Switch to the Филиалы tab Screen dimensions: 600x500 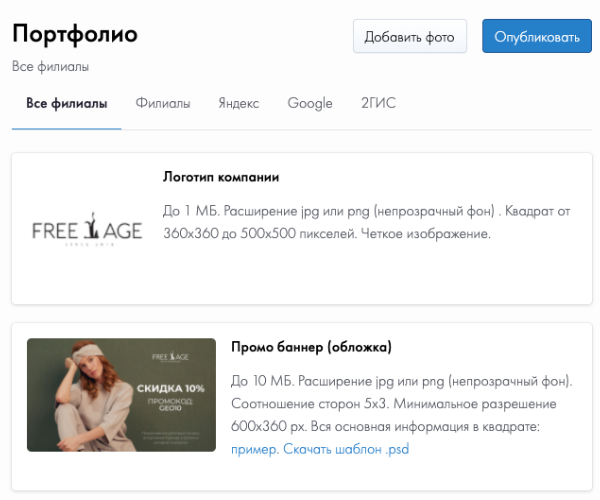point(163,103)
